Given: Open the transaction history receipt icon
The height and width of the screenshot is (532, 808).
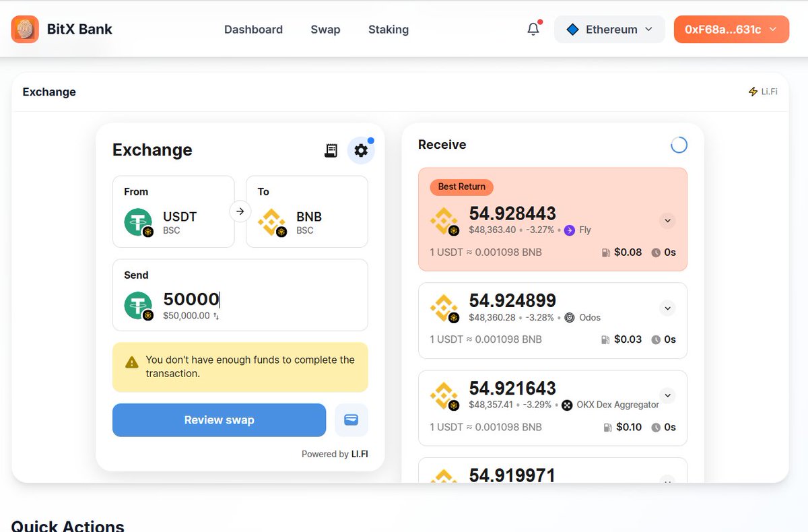Looking at the screenshot, I should point(331,150).
